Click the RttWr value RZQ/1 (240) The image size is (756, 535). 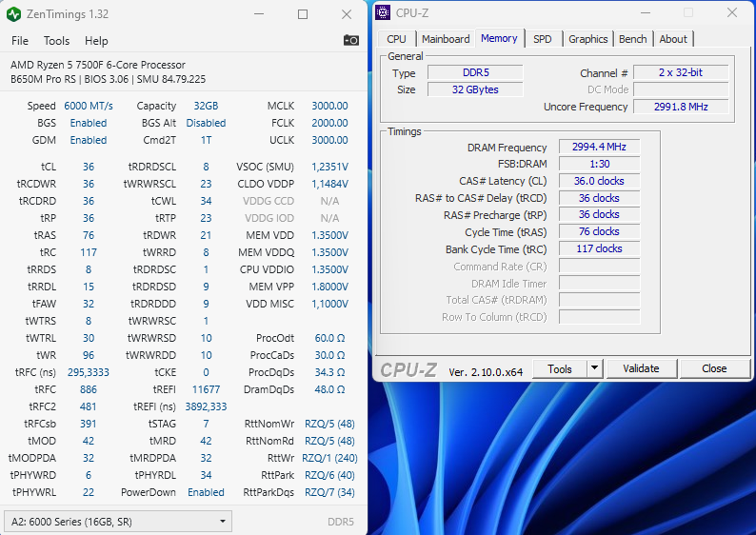click(329, 458)
